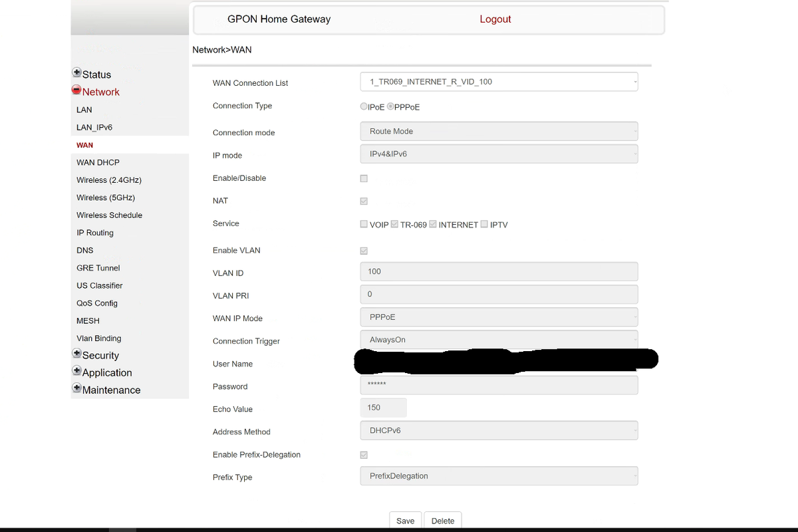Open the Connection mode dropdown

point(499,132)
